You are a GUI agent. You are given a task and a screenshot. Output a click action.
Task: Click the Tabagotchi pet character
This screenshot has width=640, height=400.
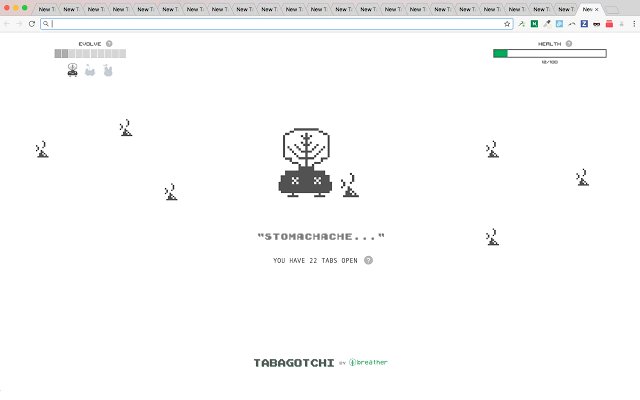click(x=305, y=162)
